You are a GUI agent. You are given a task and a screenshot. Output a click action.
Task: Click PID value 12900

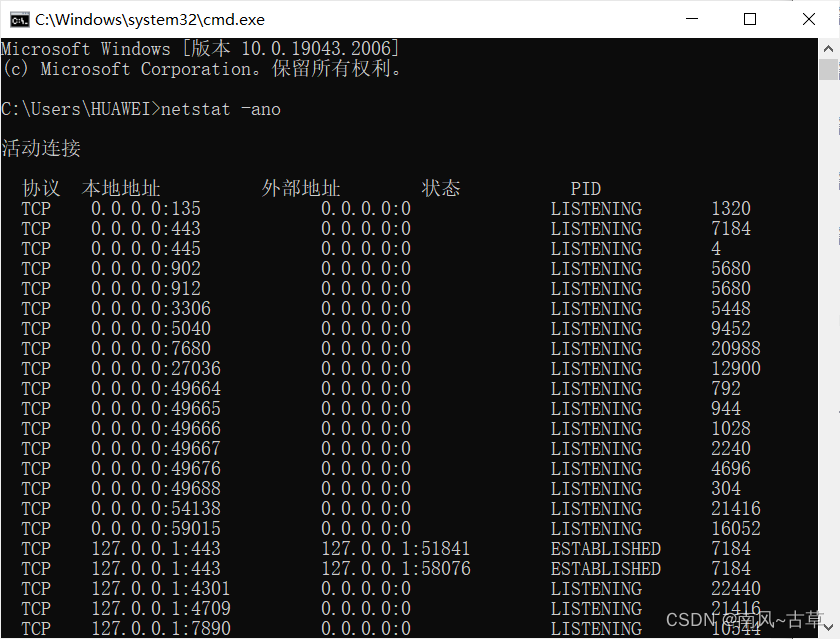(x=736, y=369)
